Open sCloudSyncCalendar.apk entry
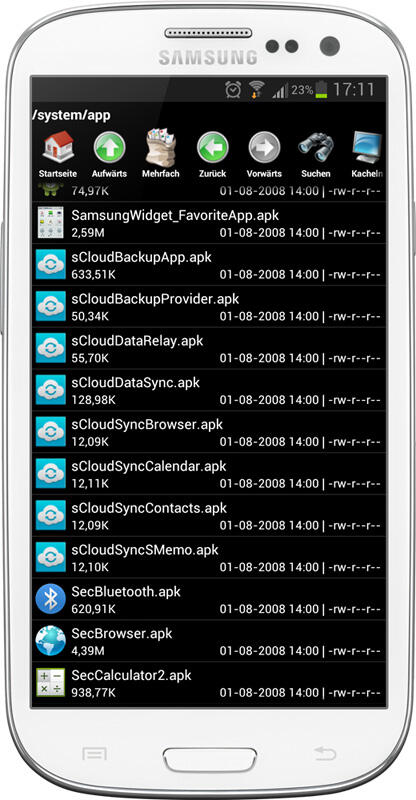The image size is (416, 800). pyautogui.click(x=209, y=474)
